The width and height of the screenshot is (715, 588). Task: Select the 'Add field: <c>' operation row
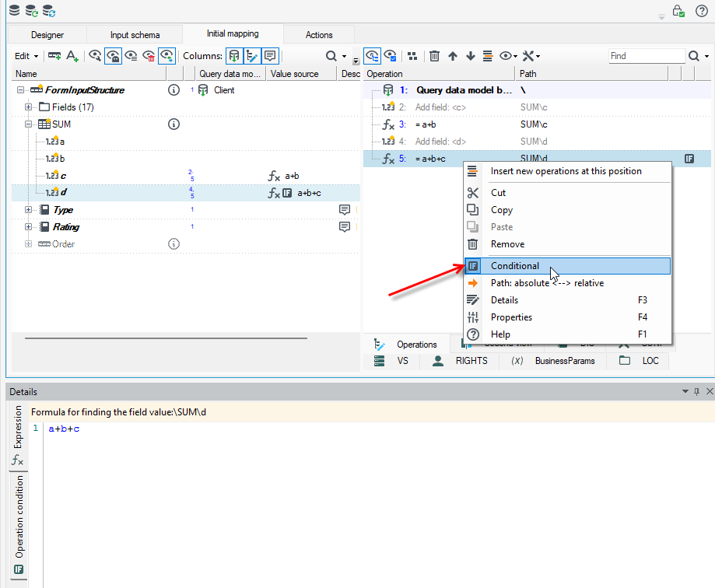(x=537, y=107)
